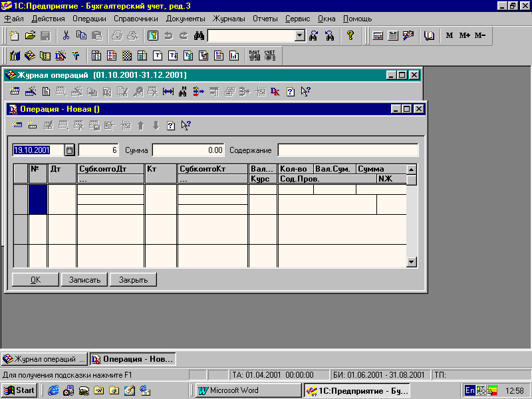Click the Записать button

84,280
